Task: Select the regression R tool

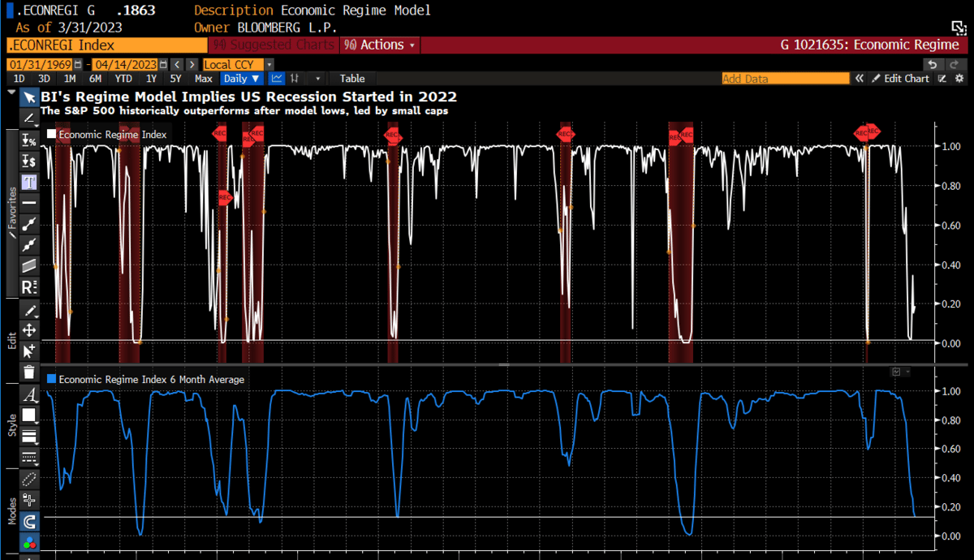Action: 29,286
